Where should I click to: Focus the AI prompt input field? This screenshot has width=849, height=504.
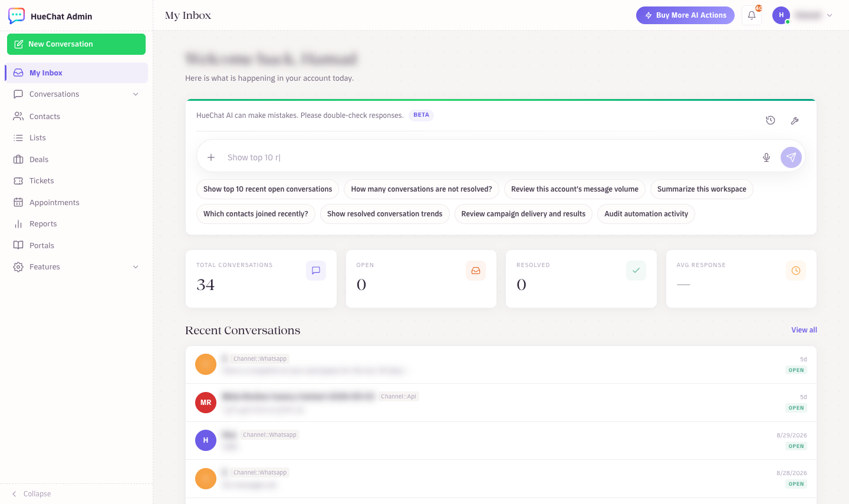click(x=489, y=157)
